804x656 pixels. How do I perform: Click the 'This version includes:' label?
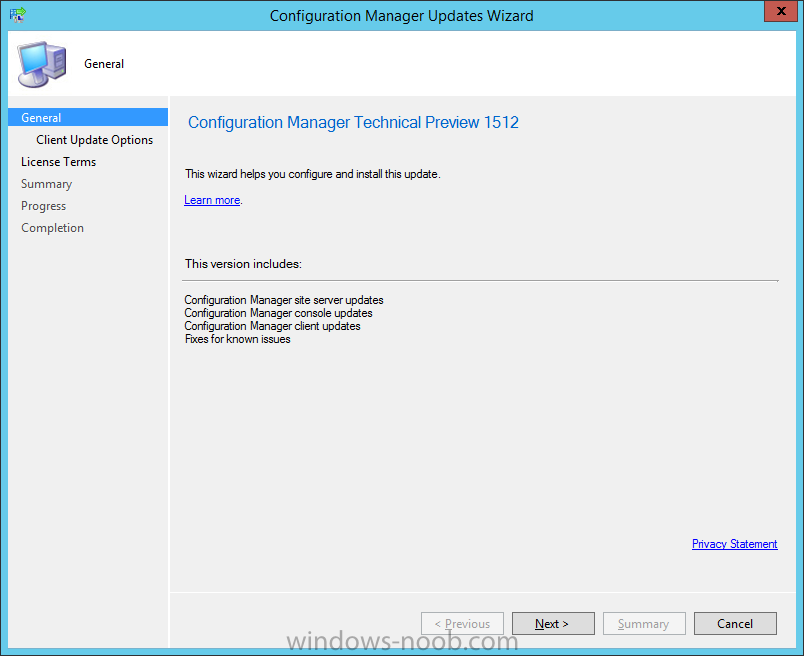click(244, 264)
